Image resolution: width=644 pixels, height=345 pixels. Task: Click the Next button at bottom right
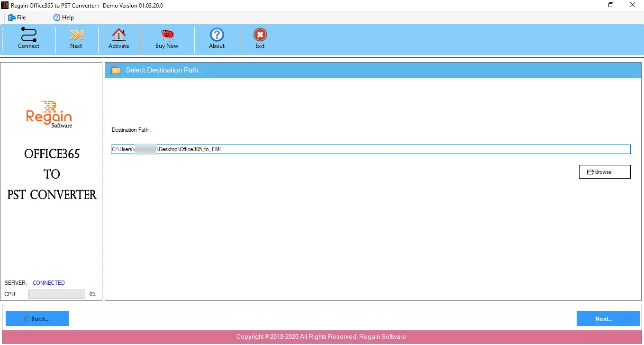pyautogui.click(x=608, y=318)
